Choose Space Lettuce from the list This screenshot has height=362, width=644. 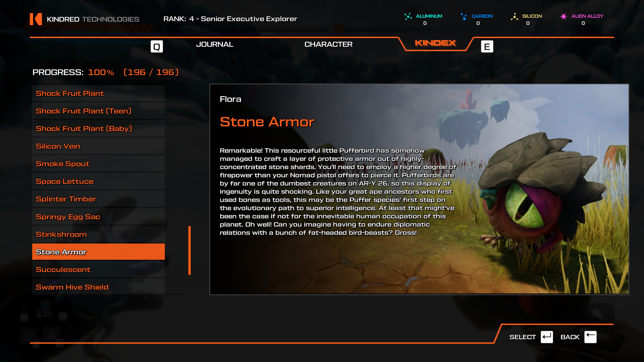pos(98,181)
